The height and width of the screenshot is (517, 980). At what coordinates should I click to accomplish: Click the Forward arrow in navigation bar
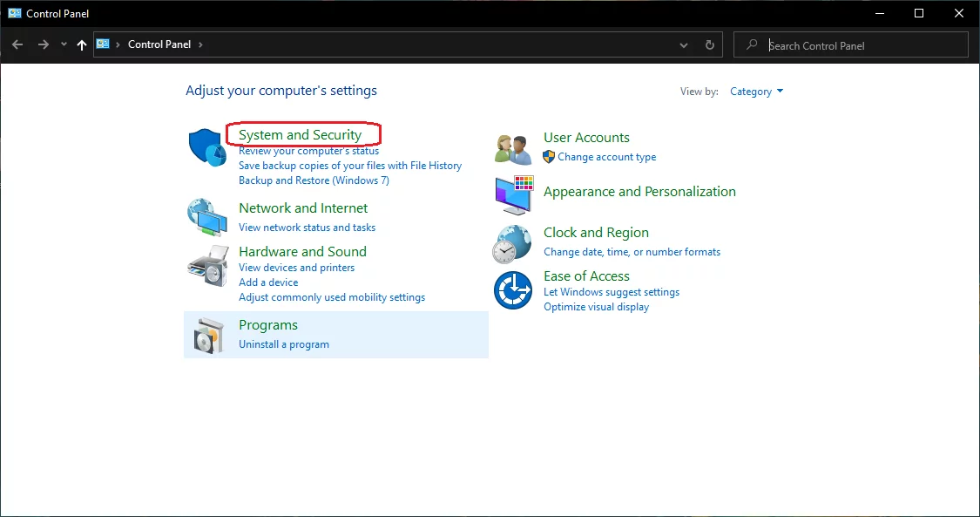(44, 44)
